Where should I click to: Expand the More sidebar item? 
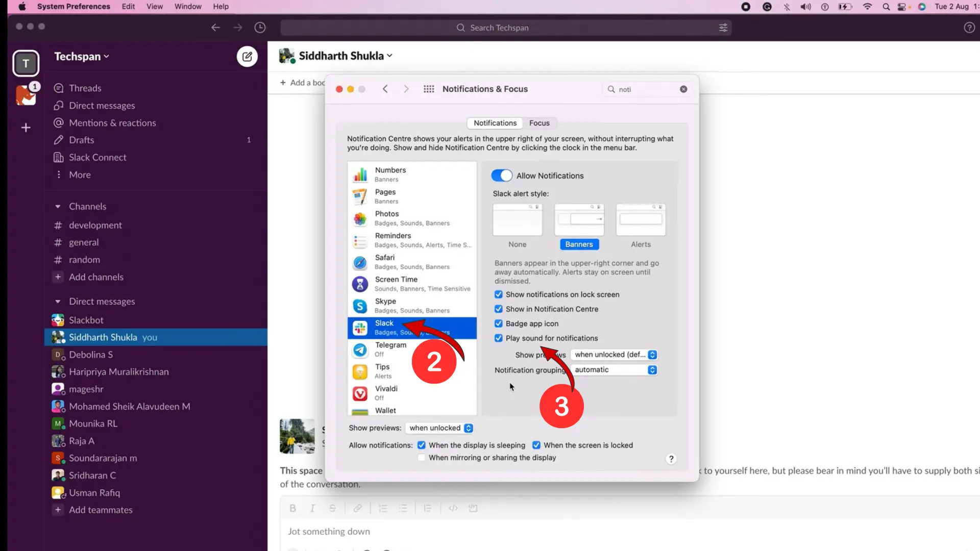tap(80, 174)
